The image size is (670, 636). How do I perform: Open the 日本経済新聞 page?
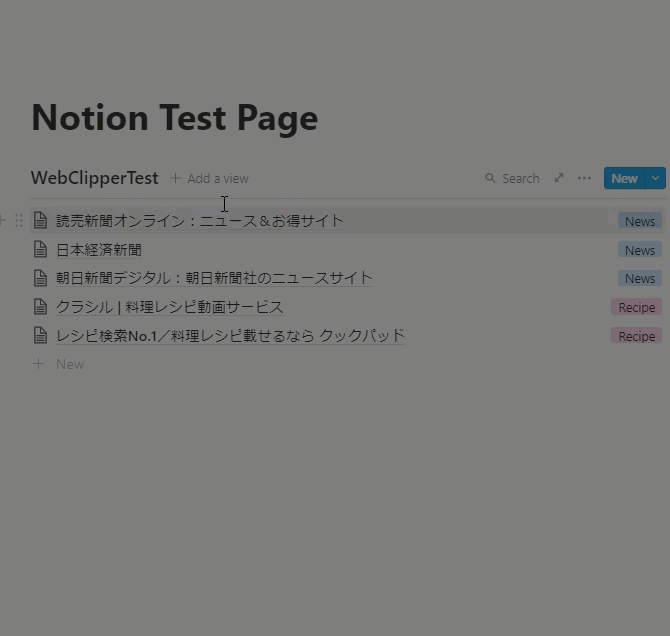(99, 250)
